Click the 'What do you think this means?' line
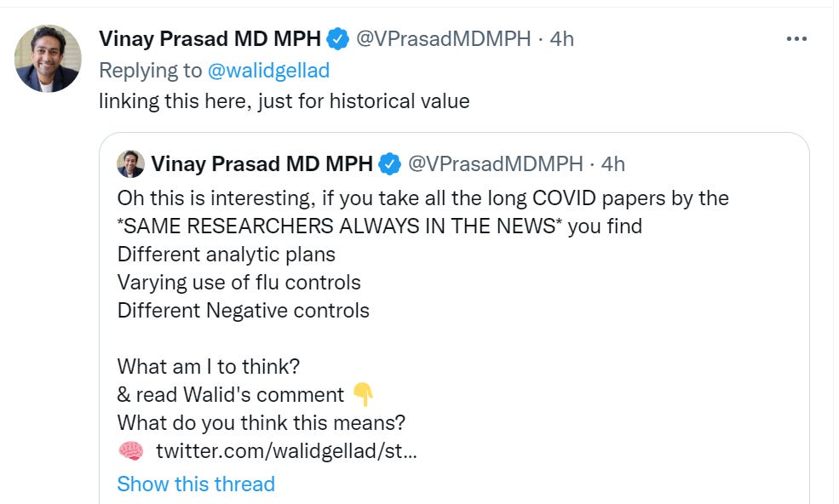Image resolution: width=839 pixels, height=504 pixels. click(x=261, y=422)
